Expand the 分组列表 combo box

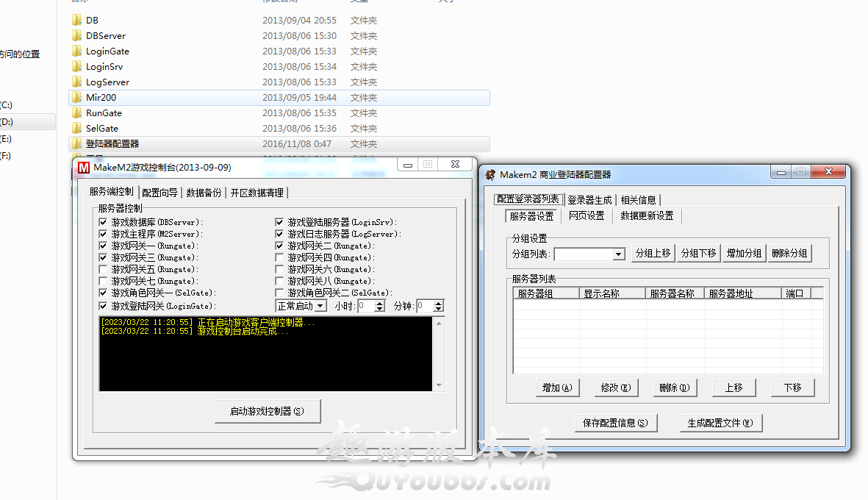(x=618, y=254)
